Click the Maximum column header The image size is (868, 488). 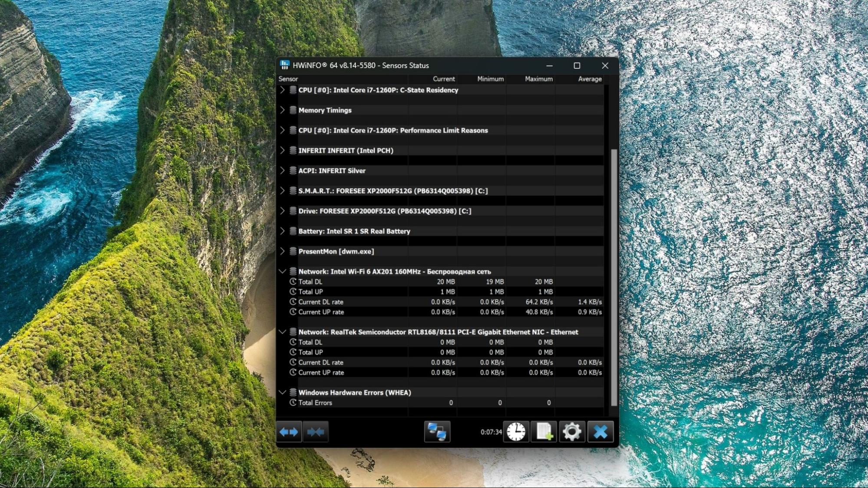point(538,79)
